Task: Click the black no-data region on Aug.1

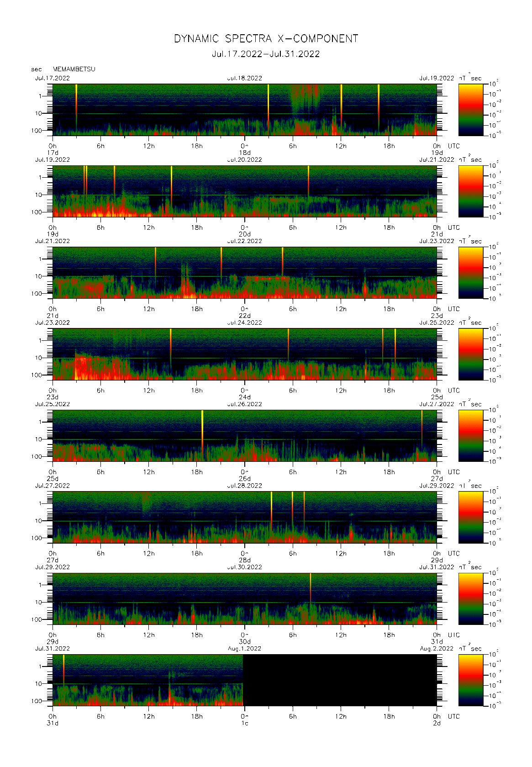Action: (340, 680)
